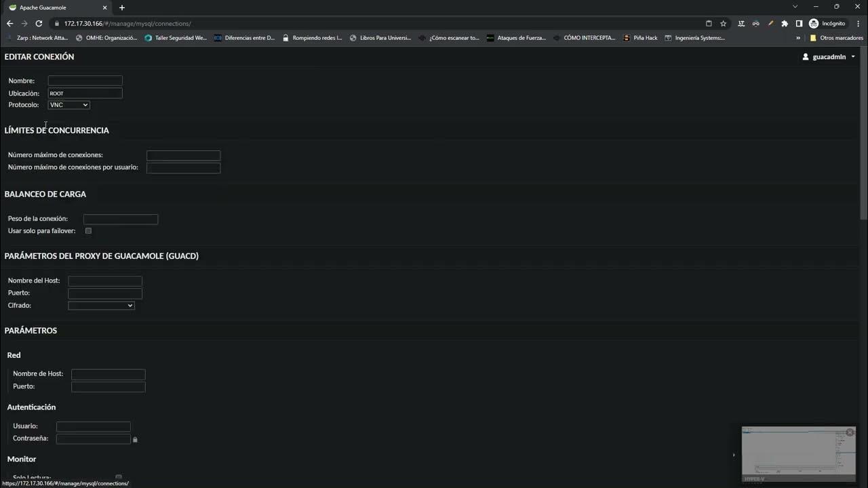Click the arrow left of the thumbnail
The height and width of the screenshot is (488, 868).
coord(734,455)
